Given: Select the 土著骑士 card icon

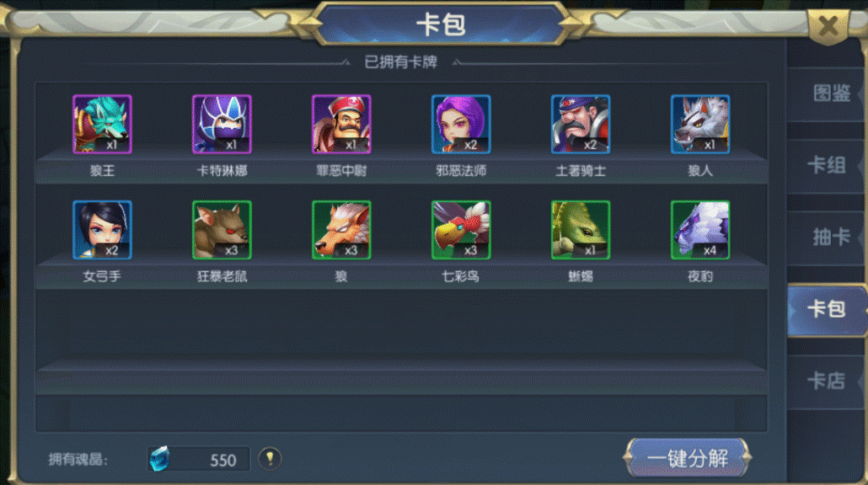Looking at the screenshot, I should pyautogui.click(x=580, y=125).
